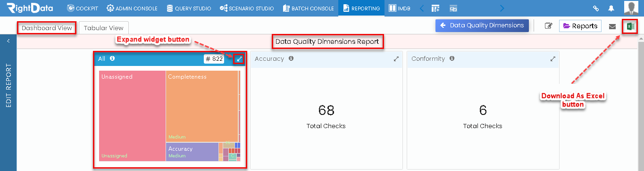Switch to Tabular View tab
The width and height of the screenshot is (644, 171).
coord(103,28)
